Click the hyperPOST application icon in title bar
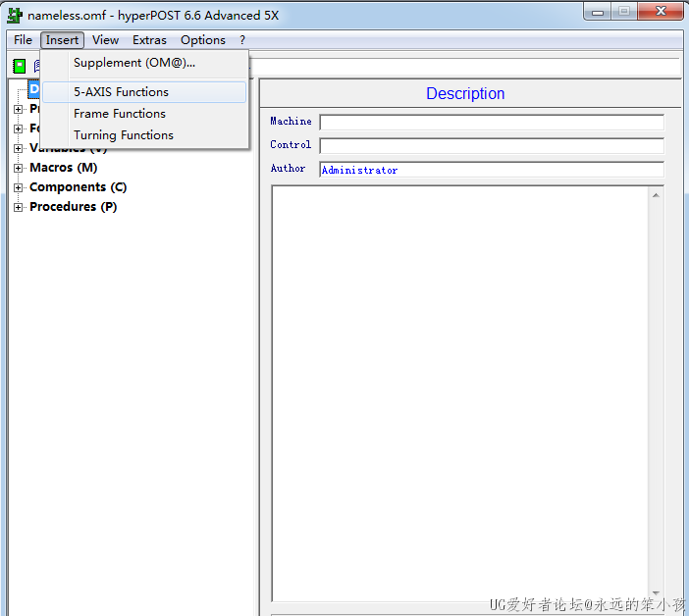This screenshot has width=689, height=616. pos(15,16)
